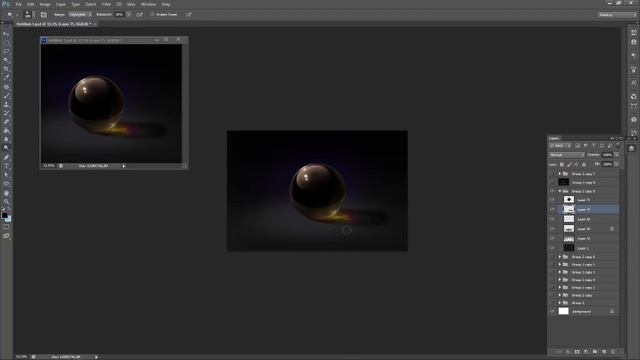This screenshot has height=360, width=640.
Task: Hide the selected highlighted layer
Action: (552, 209)
